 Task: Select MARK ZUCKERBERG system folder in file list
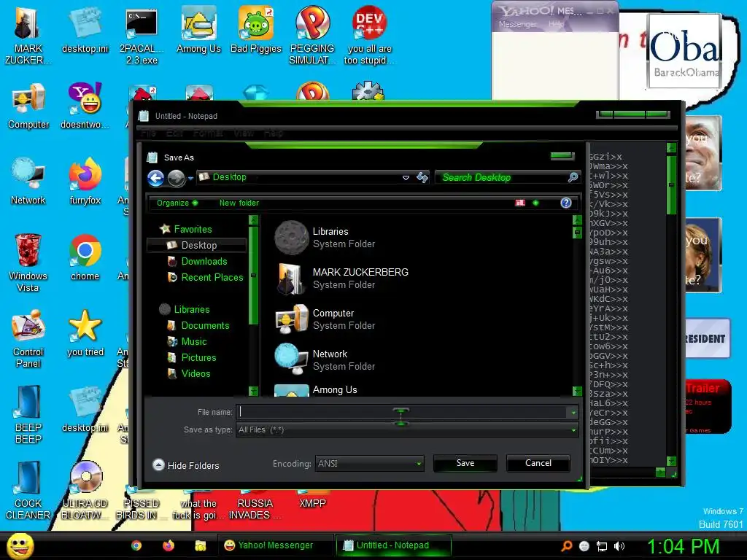click(x=341, y=278)
